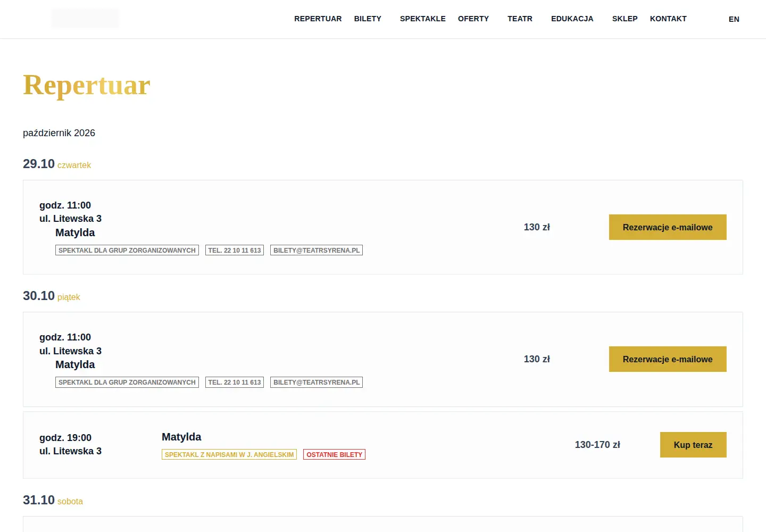Screen dimensions: 766x532
Task: Click the 30.10 piątek date heading
Action: pos(52,296)
